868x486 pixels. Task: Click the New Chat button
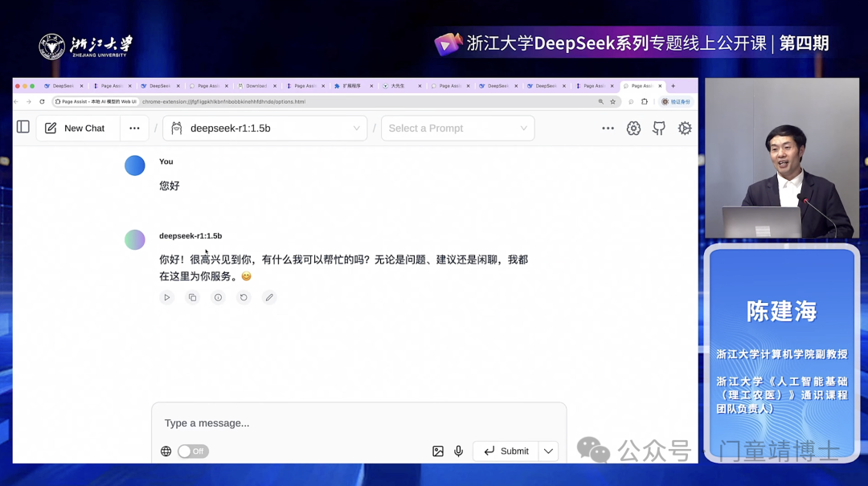pyautogui.click(x=78, y=128)
